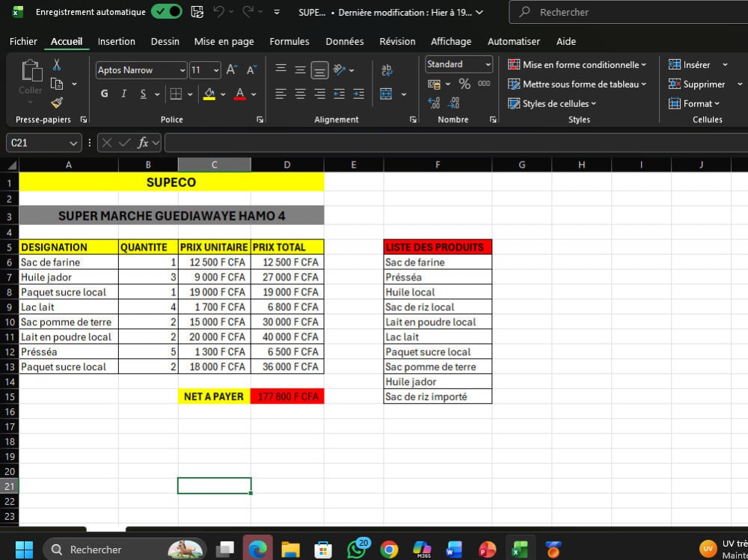Click the Select All corner triangle
748x560 pixels.
click(11, 165)
